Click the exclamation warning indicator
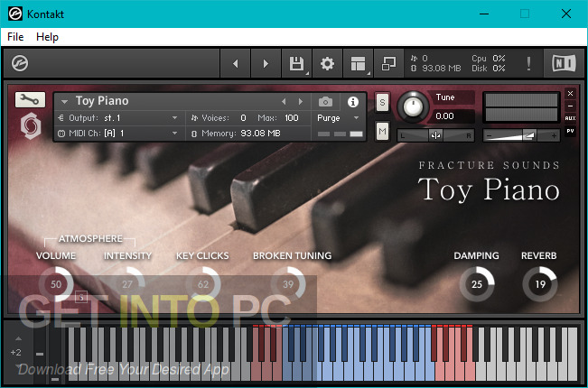 (528, 64)
